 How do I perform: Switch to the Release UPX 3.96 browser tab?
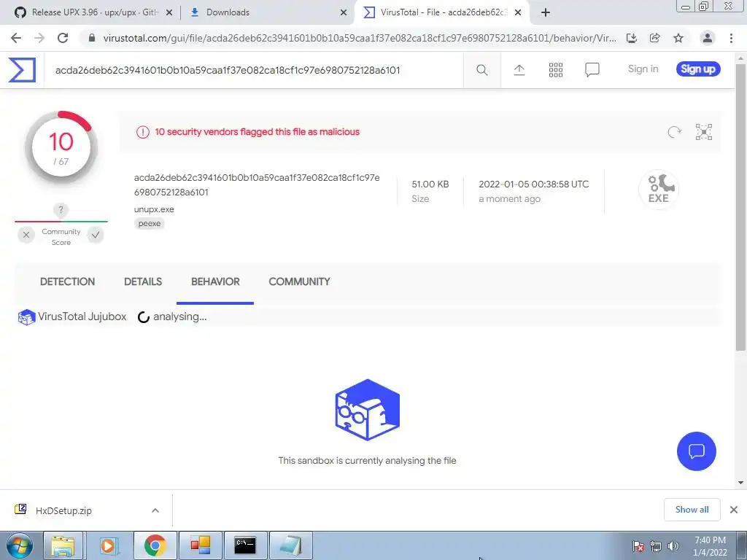point(93,12)
